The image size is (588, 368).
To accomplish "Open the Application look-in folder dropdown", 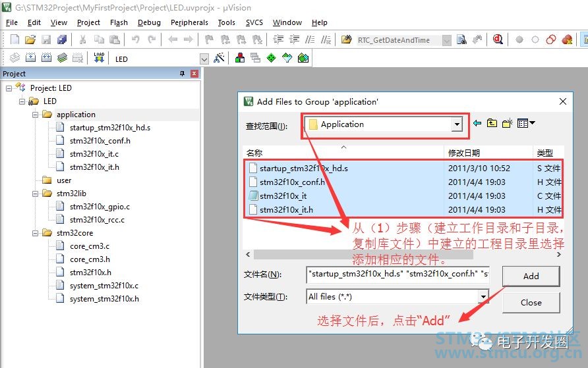I will point(457,124).
